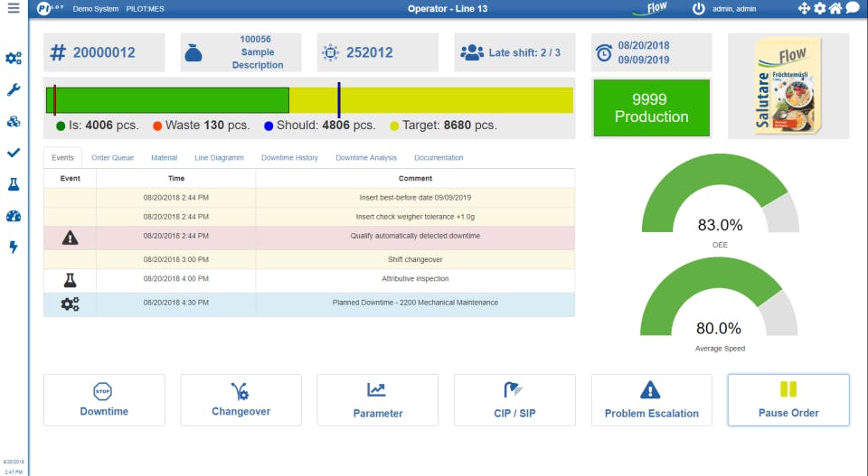Open the Downtime Analysis tab

point(366,157)
